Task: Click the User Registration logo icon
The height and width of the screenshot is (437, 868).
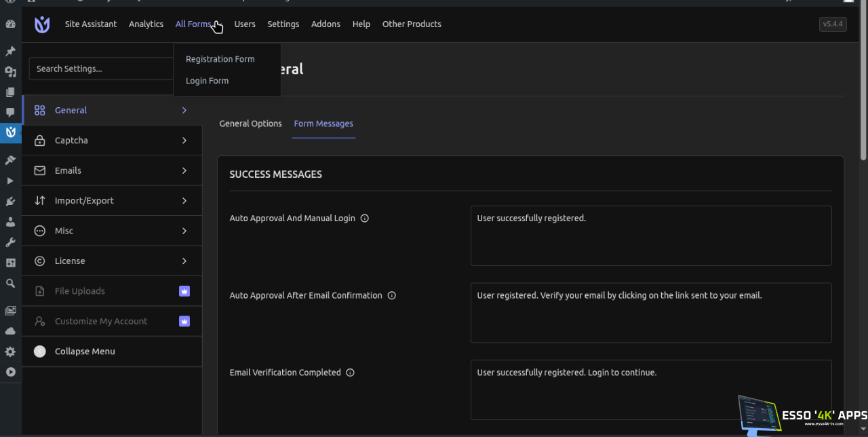Action: [42, 24]
